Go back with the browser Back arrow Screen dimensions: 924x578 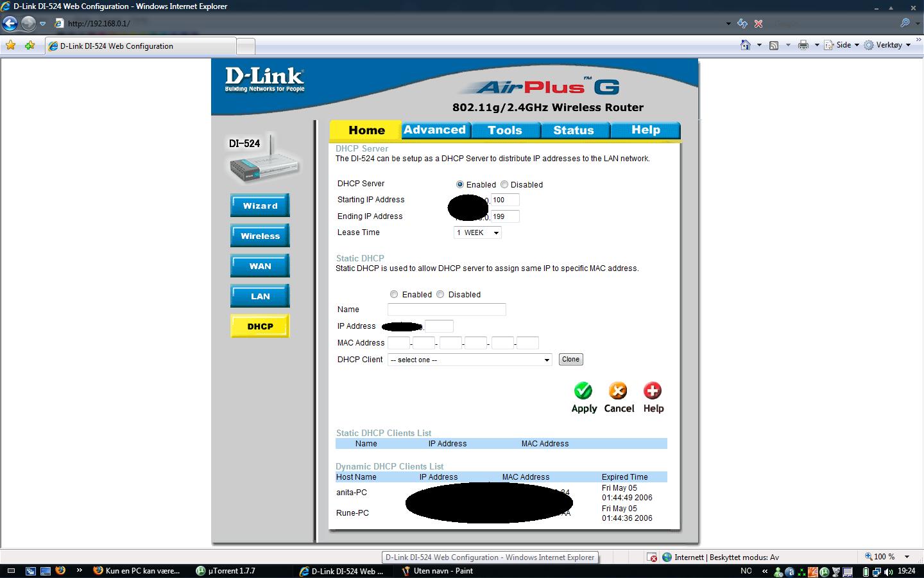point(10,24)
